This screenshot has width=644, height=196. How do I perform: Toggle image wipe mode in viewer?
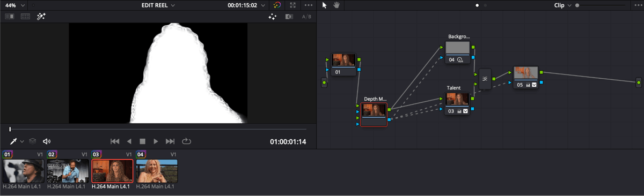10,17
